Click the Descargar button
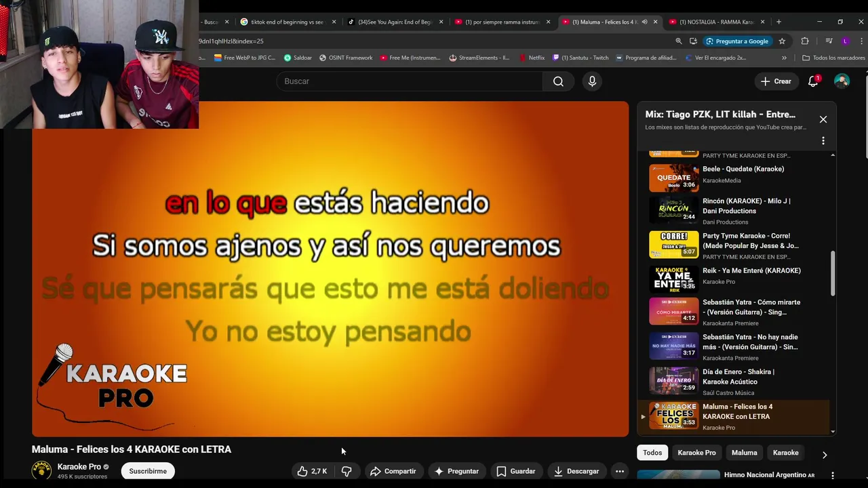Screen dimensions: 868x488 pos(576,471)
